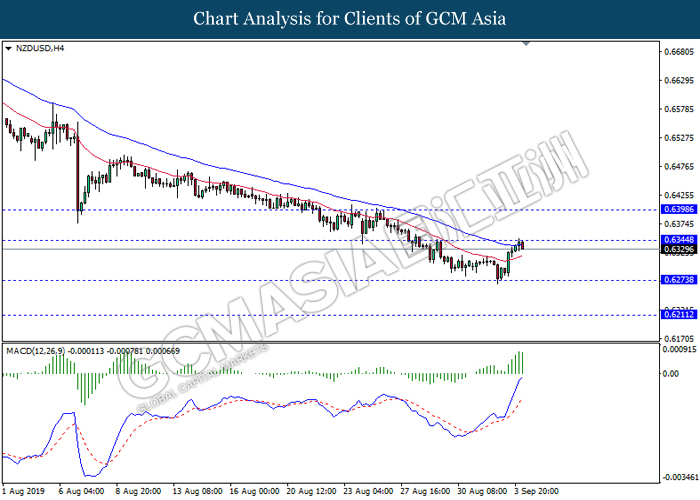
Task: Click the 0.64765 price axis value
Action: click(679, 167)
